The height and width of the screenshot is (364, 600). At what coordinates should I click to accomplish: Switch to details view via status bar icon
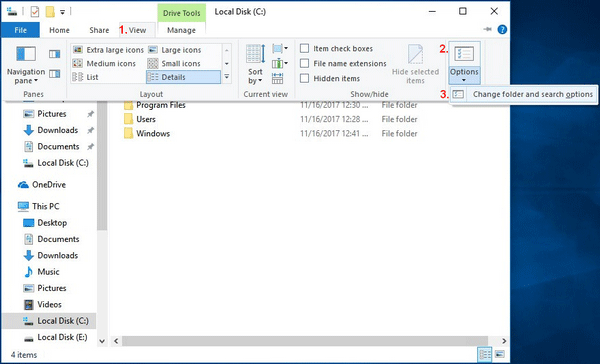(485, 355)
